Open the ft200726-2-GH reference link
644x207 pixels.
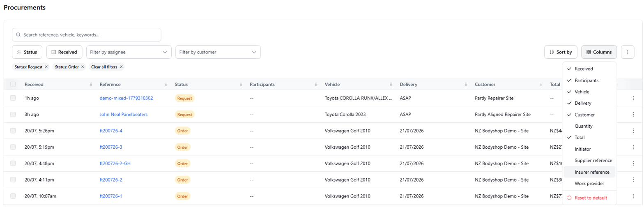click(x=115, y=163)
